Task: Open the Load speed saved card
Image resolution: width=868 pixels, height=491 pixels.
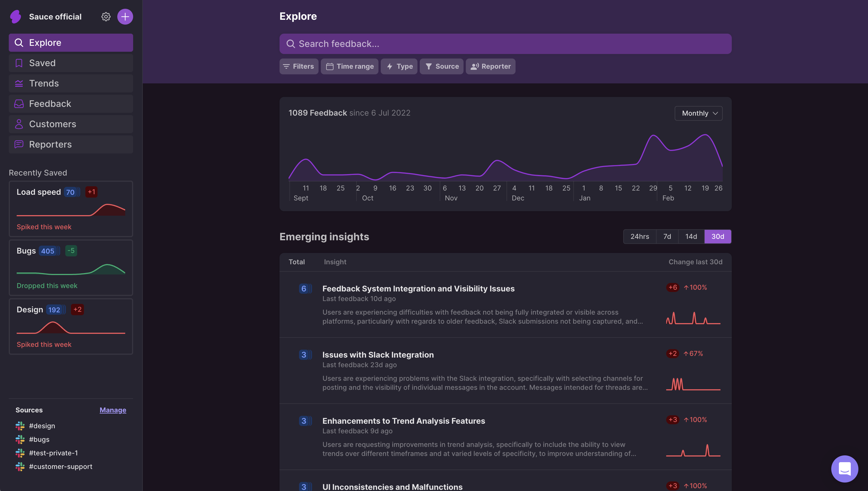Action: [x=71, y=209]
